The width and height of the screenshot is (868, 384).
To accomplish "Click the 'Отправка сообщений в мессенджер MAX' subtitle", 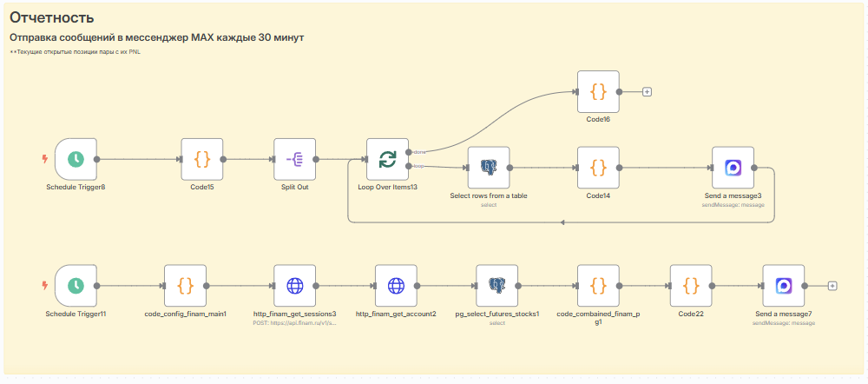I will 156,38.
